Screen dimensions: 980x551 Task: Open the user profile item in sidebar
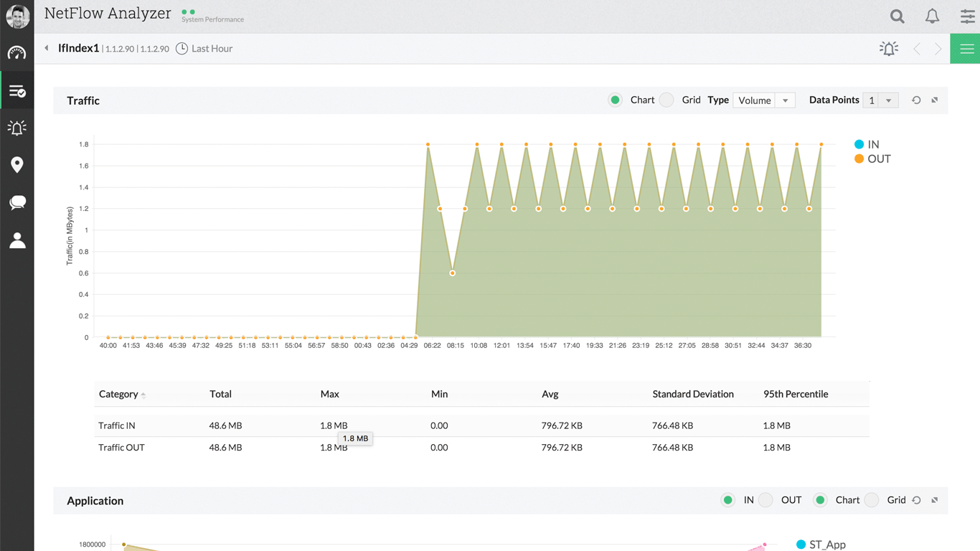(17, 240)
